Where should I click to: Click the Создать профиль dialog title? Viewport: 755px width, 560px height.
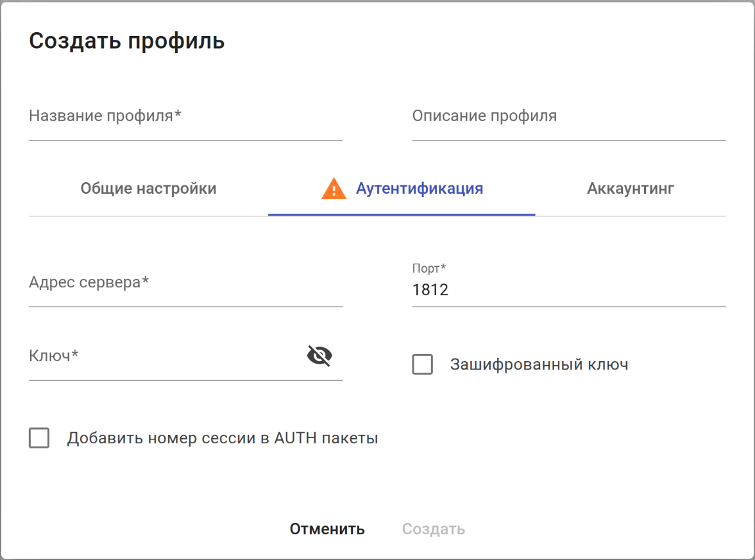pos(127,41)
